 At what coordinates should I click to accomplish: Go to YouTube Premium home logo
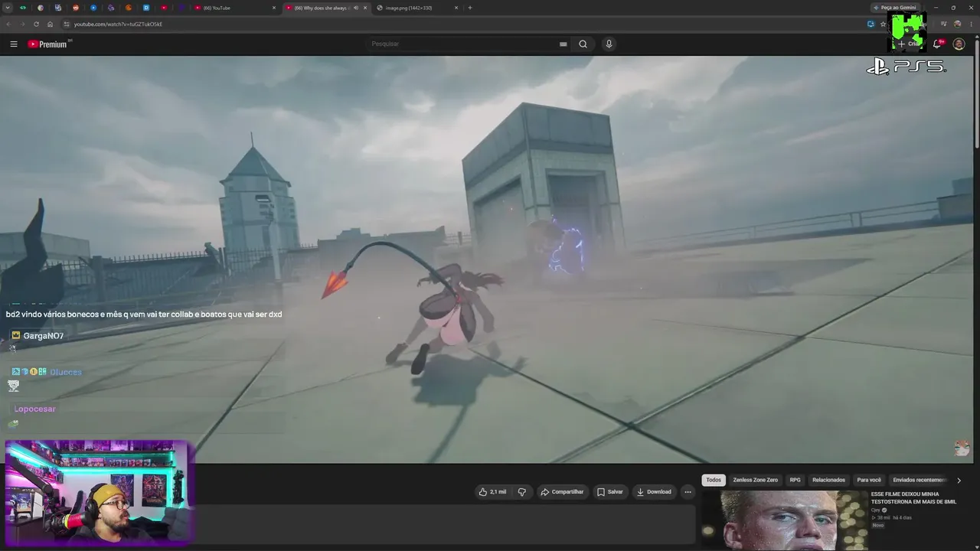tap(49, 44)
